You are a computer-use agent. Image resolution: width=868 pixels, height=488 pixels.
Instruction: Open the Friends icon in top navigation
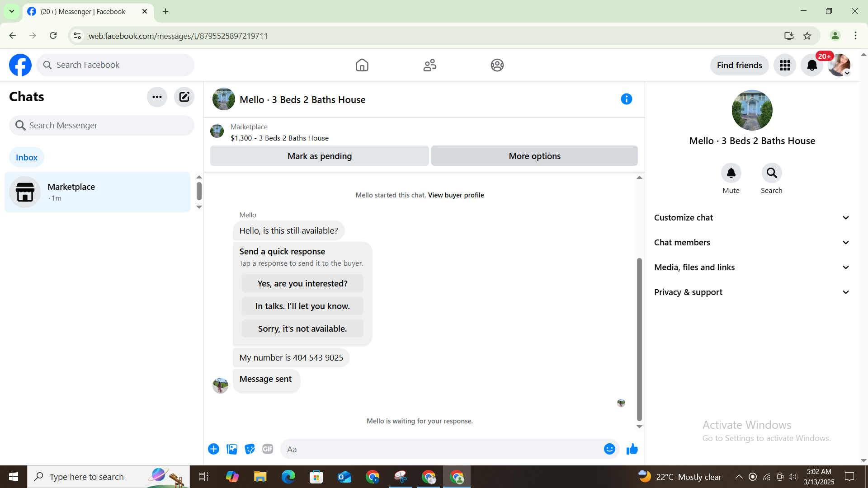430,65
